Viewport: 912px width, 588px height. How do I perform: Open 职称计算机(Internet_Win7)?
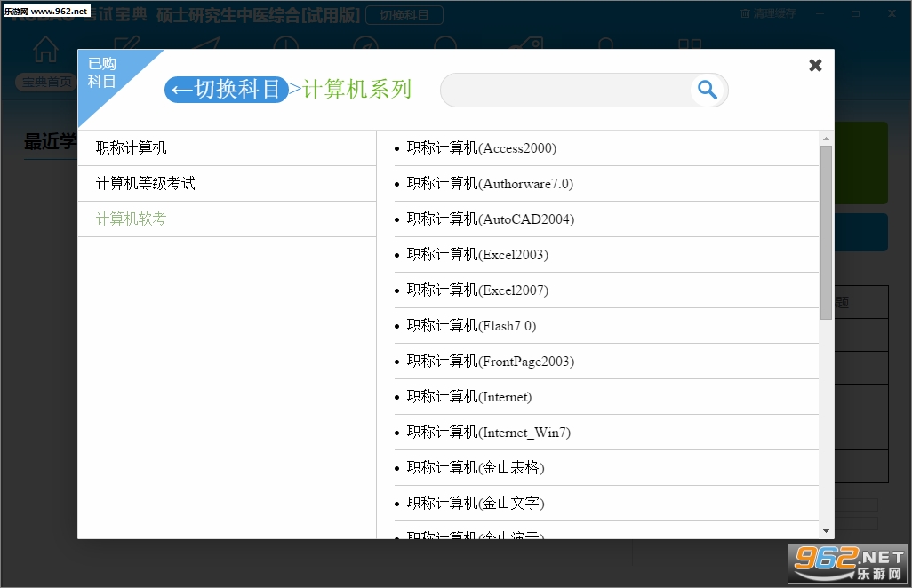pyautogui.click(x=606, y=433)
